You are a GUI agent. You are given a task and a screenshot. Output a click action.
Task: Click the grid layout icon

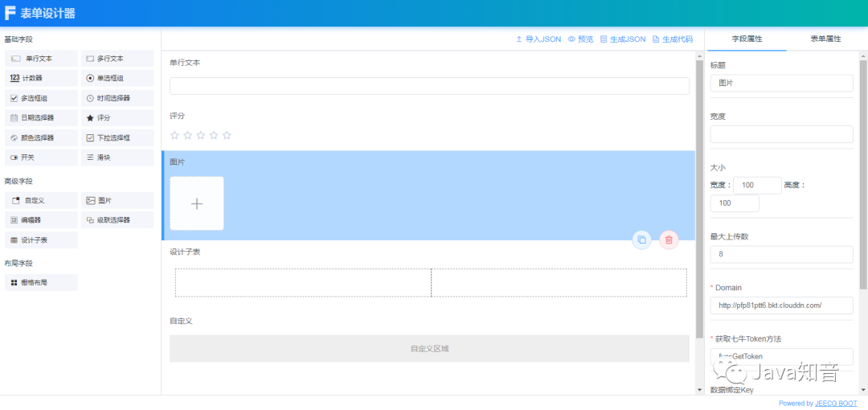tap(14, 282)
